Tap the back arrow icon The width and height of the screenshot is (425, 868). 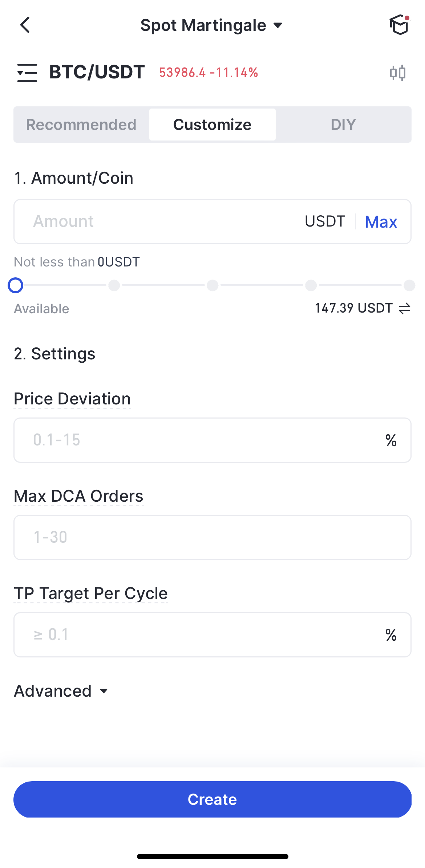pos(25,25)
